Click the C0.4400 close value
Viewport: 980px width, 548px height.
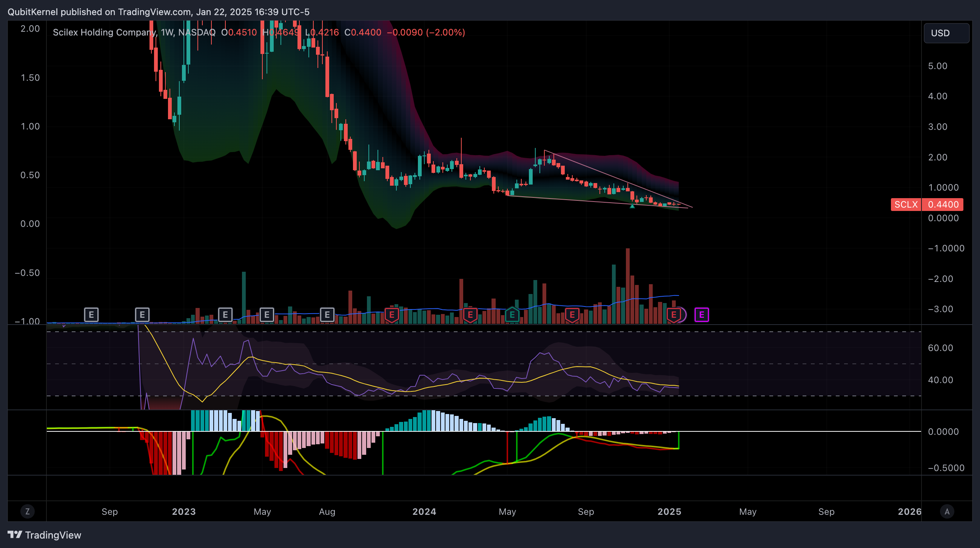tap(363, 32)
